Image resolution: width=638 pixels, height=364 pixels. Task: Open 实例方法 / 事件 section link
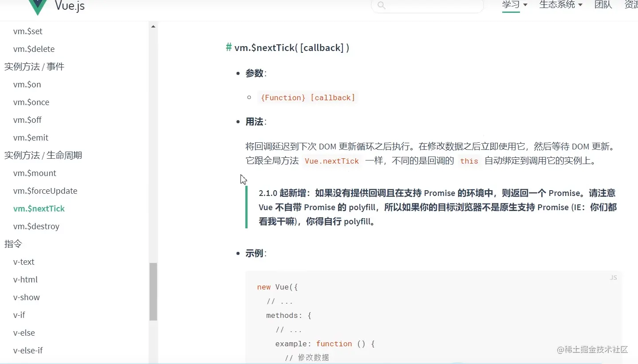pyautogui.click(x=34, y=67)
